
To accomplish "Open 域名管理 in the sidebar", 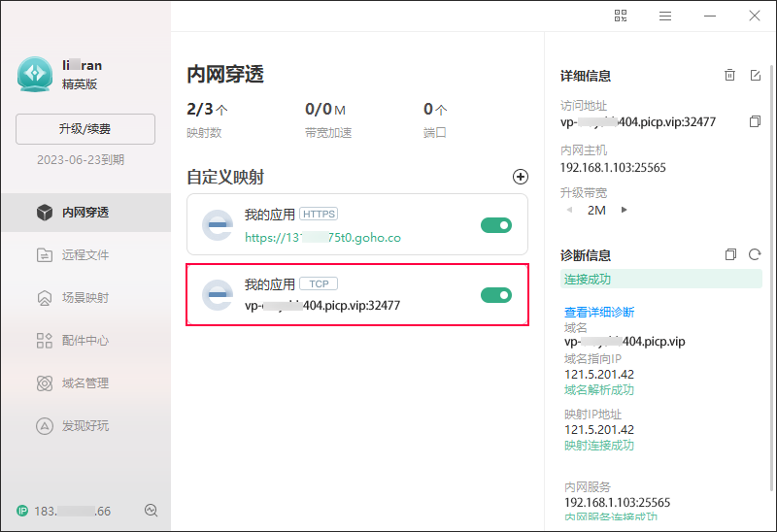I will pos(86,382).
